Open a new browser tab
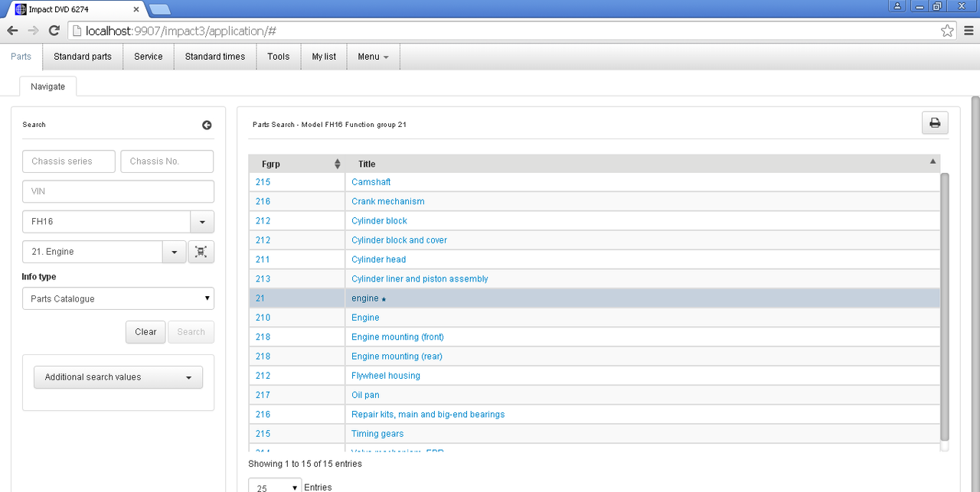 coord(160,9)
